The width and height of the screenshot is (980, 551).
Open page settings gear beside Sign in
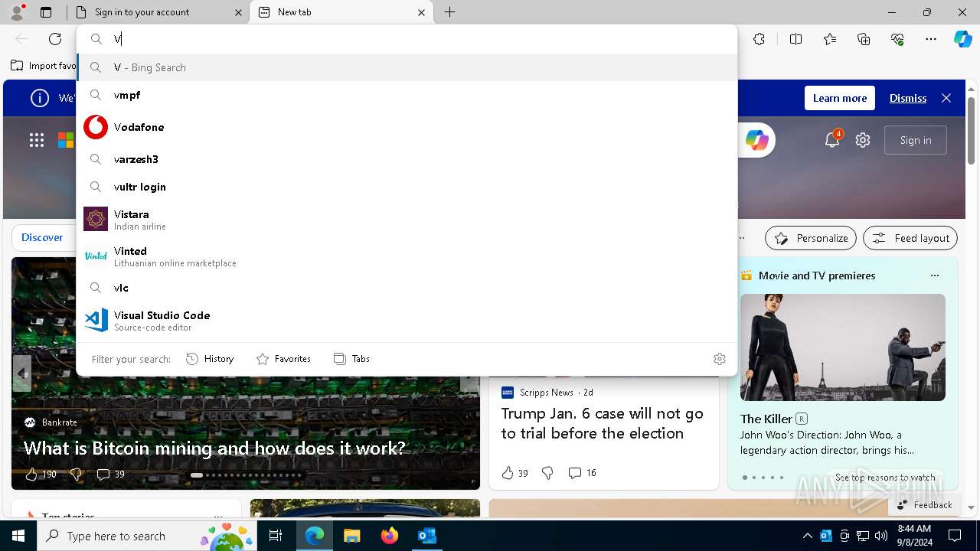(863, 140)
